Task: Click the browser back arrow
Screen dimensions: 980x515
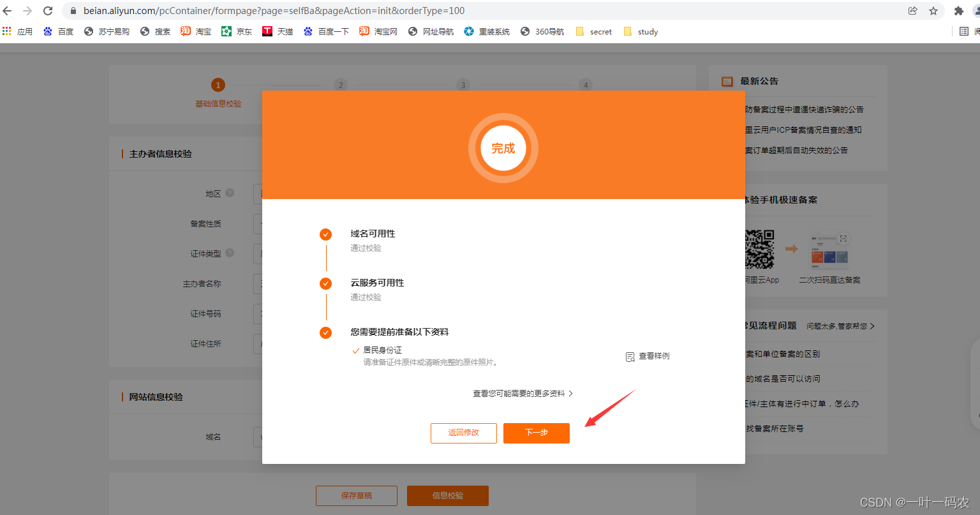Action: 8,11
